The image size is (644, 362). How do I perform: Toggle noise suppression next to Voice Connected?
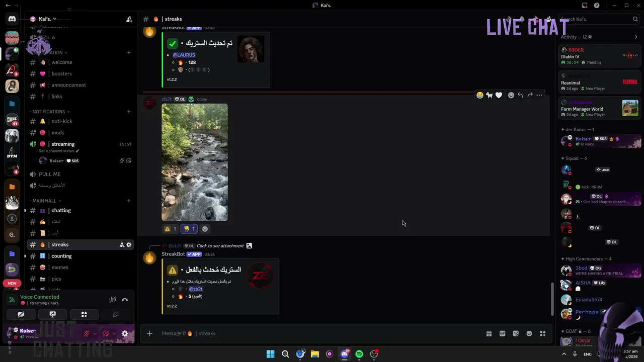[x=113, y=300]
